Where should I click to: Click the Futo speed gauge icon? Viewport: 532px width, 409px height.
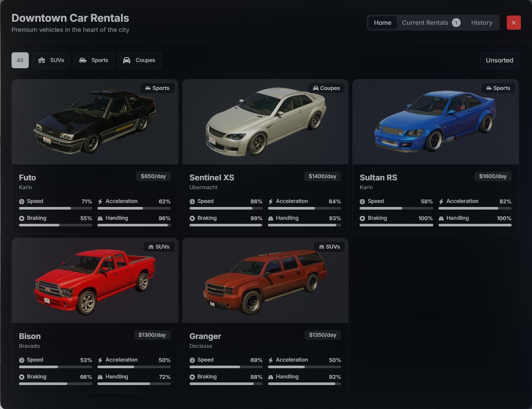[x=22, y=202]
